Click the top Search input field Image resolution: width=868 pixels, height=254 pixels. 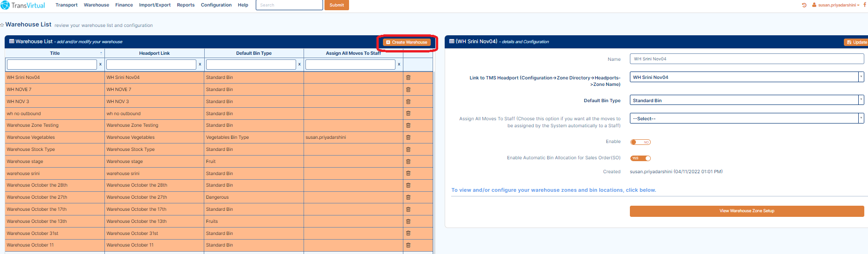click(x=289, y=5)
